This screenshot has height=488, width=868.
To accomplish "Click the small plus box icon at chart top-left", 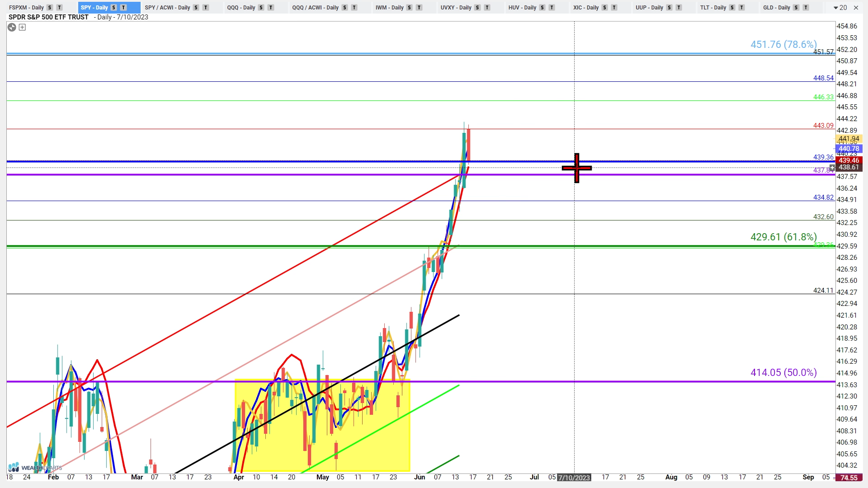I will [22, 28].
